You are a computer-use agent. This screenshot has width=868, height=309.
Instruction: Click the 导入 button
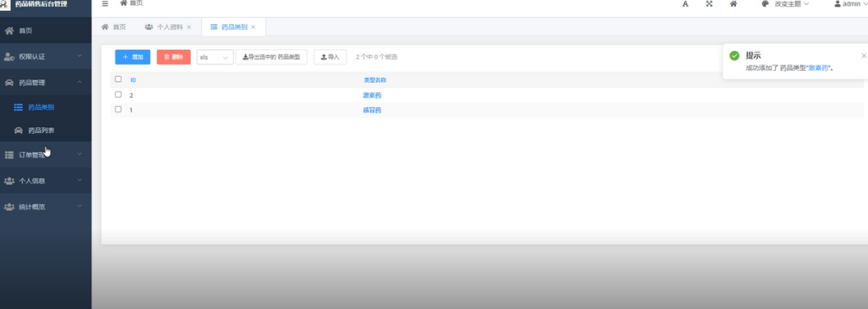(x=330, y=57)
